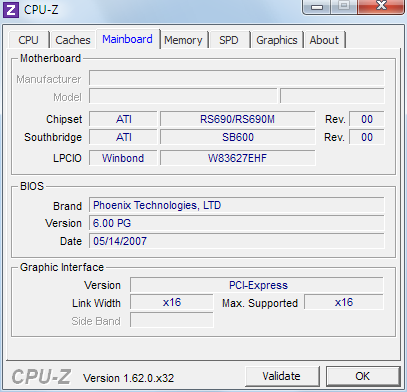Image resolution: width=407 pixels, height=392 pixels.
Task: Click the Link Width x16 value
Action: point(172,302)
